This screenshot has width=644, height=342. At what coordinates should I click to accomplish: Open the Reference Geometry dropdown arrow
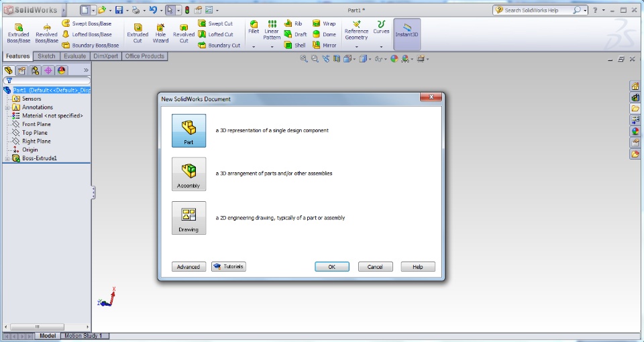pos(356,47)
